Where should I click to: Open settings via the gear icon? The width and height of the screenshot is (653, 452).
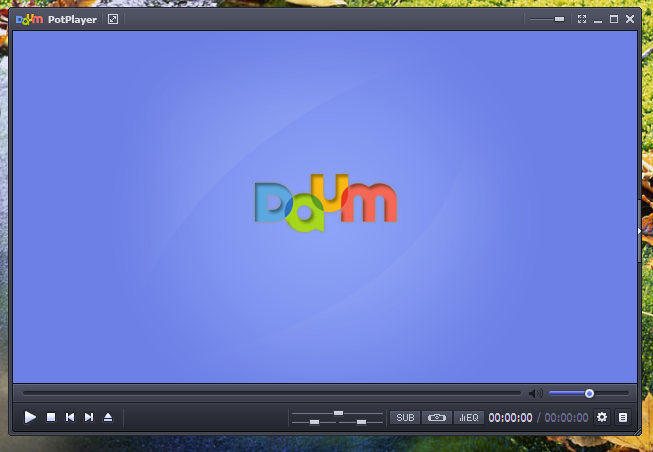tap(602, 417)
